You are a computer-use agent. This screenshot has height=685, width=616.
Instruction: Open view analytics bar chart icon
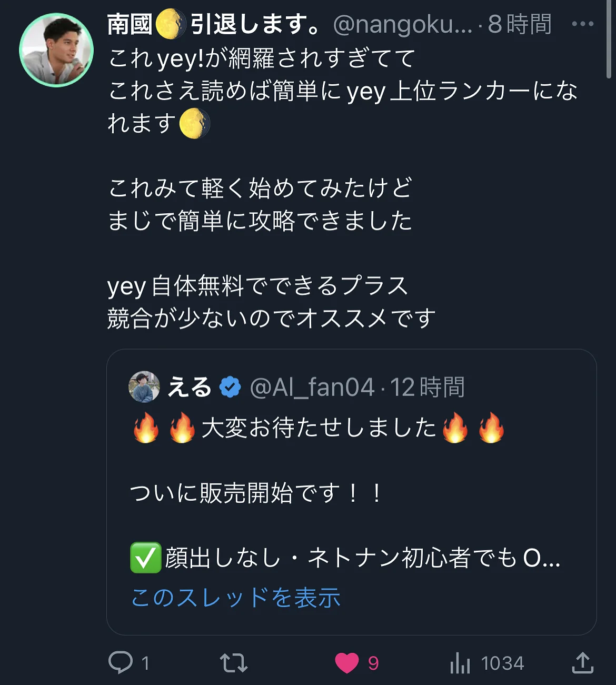pos(460,663)
